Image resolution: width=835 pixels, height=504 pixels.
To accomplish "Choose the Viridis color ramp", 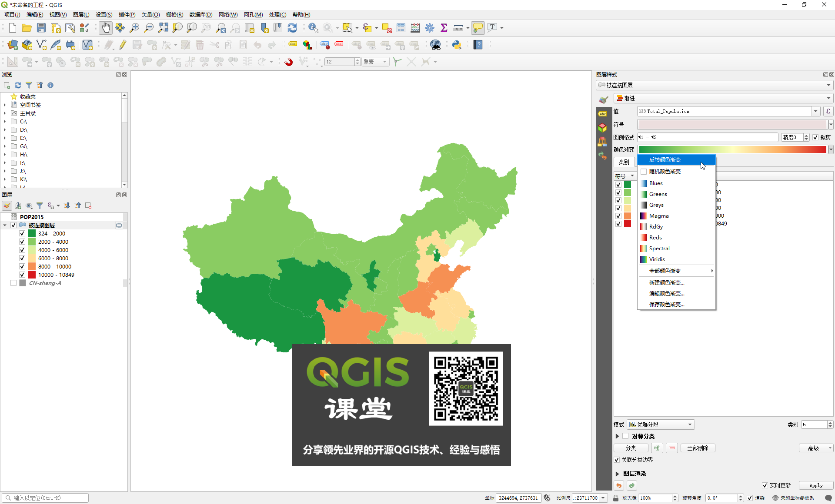I will (x=676, y=259).
